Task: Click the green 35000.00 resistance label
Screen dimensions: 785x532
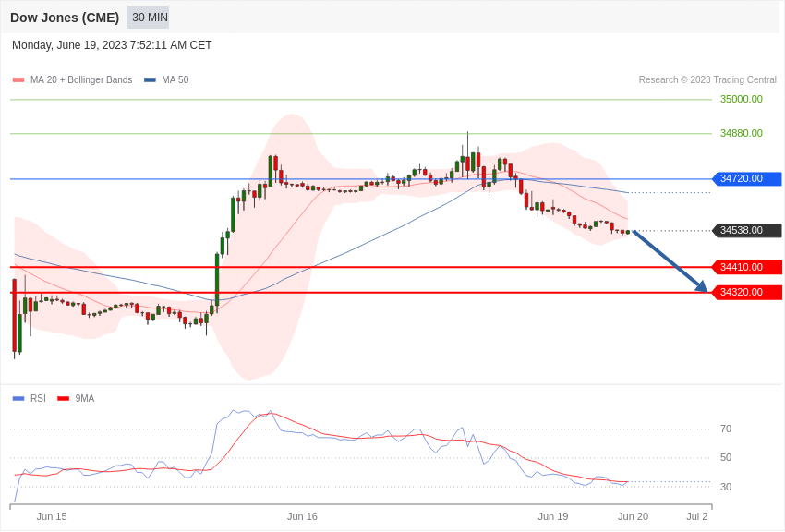Action: coord(741,100)
